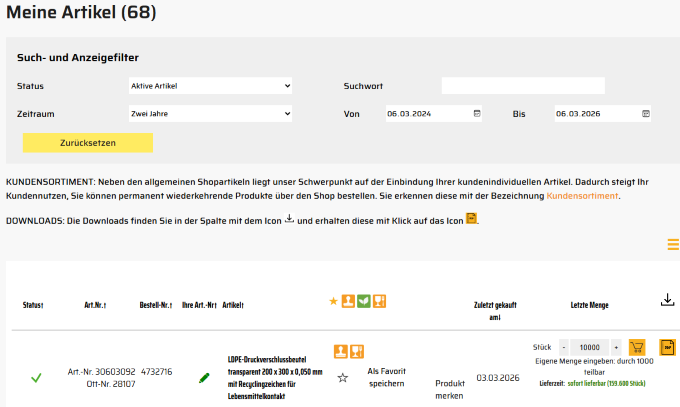Click the download icon in table header
Screen dimensions: 680x407
point(668,300)
